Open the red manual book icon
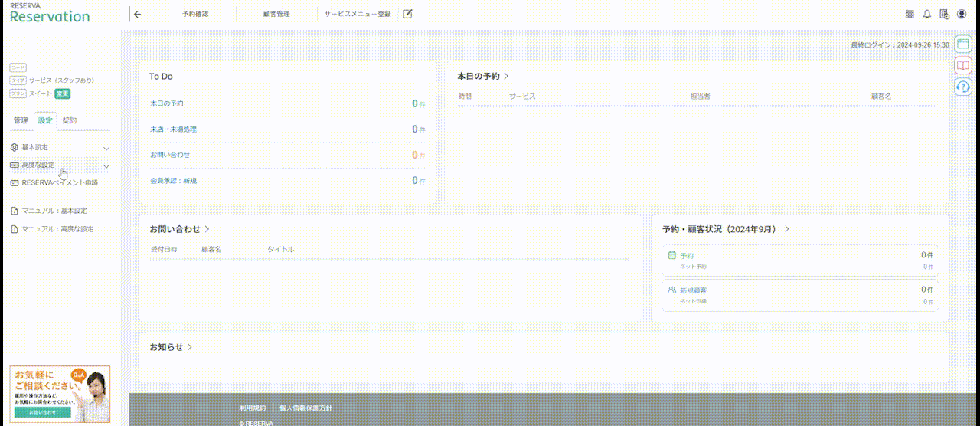The image size is (980, 426). click(962, 66)
